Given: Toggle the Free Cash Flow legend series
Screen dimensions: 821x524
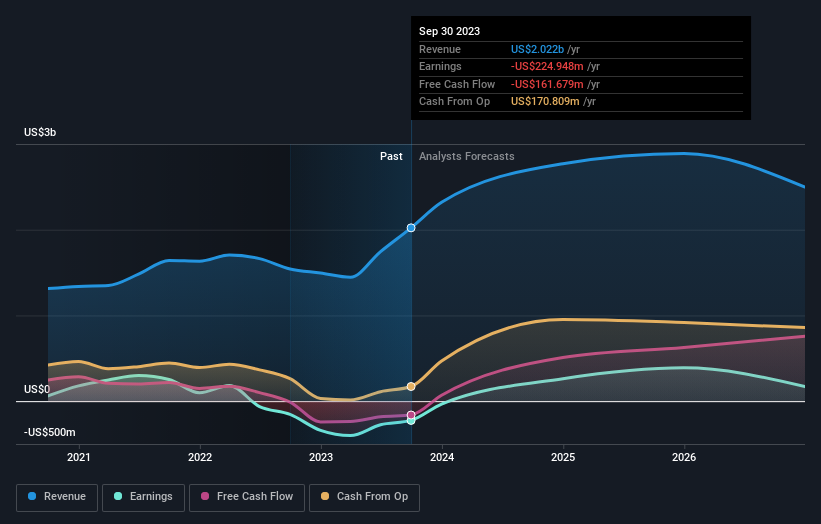Looking at the screenshot, I should 247,497.
